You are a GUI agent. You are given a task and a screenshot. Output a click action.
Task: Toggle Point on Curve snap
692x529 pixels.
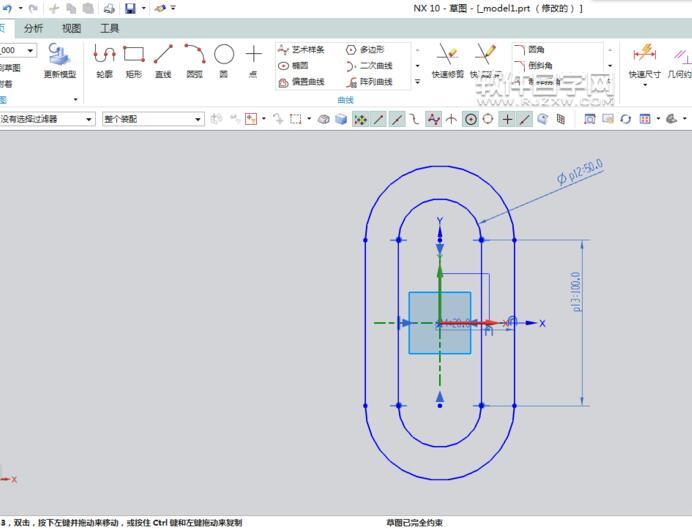525,119
